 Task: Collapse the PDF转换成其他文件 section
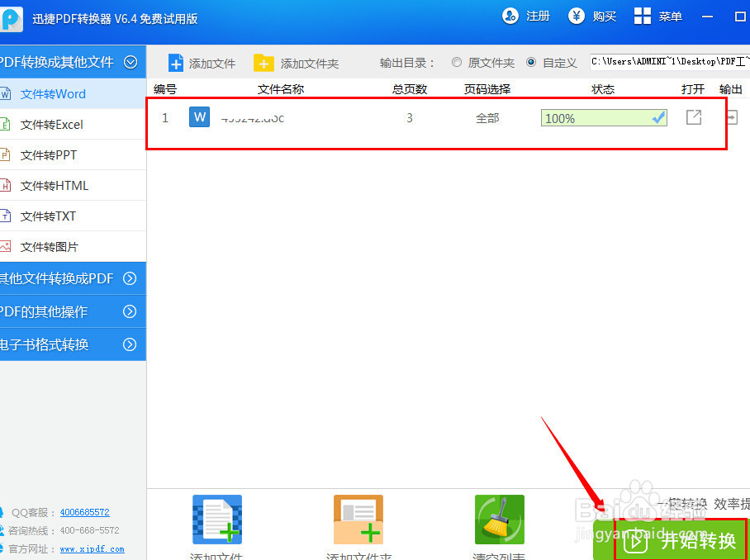131,62
